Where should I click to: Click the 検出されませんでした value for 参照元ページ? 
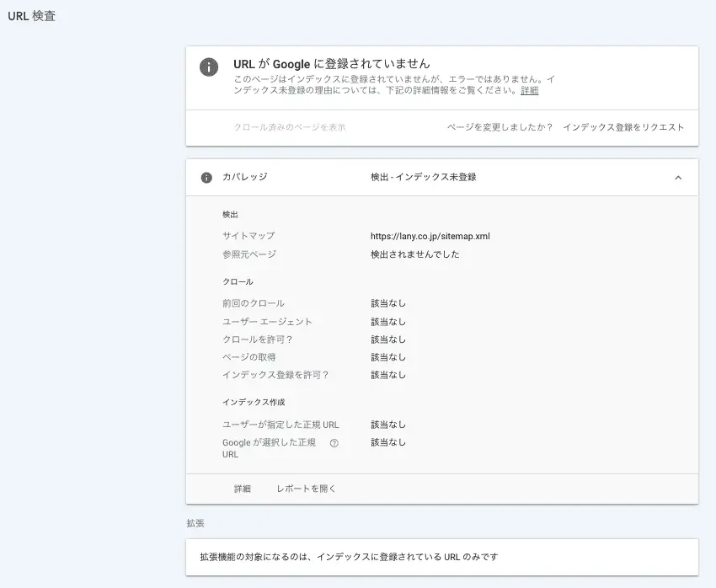tap(414, 254)
